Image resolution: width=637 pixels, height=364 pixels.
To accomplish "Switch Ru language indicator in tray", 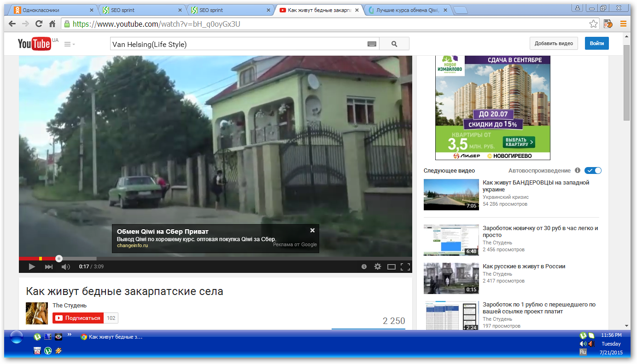I will click(583, 352).
